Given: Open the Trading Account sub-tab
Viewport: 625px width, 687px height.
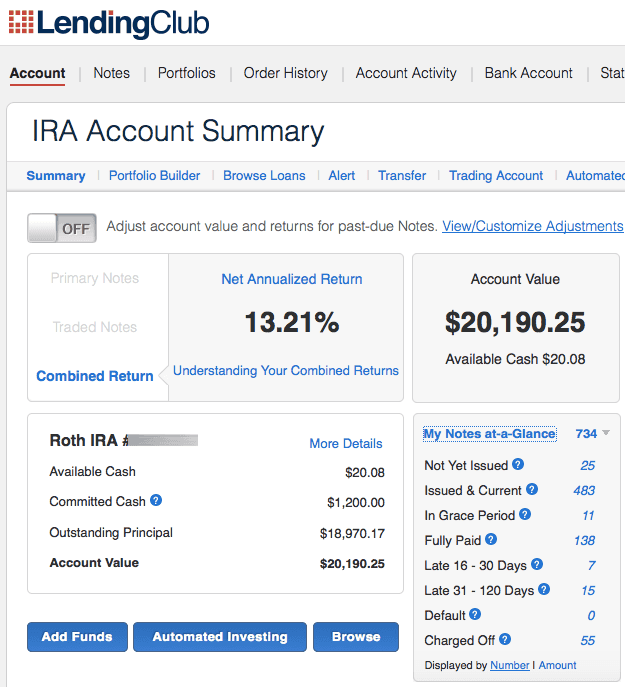Looking at the screenshot, I should click(496, 176).
